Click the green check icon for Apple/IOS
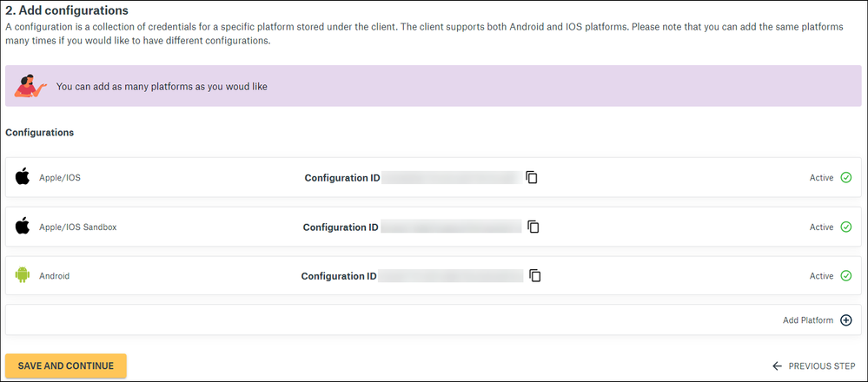 pyautogui.click(x=846, y=177)
